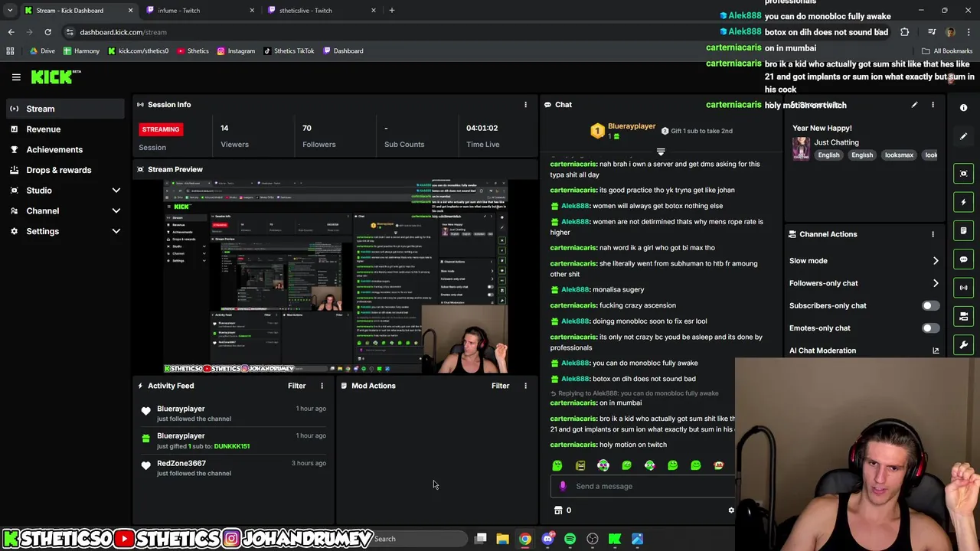Open File Explorer from the taskbar
Screen dimensions: 980x551
pos(502,539)
